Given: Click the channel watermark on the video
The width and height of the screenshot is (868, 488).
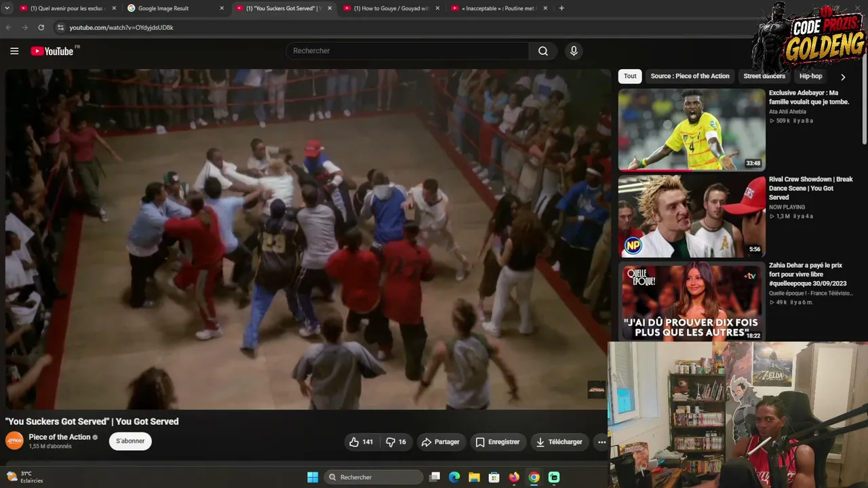Looking at the screenshot, I should coord(596,390).
